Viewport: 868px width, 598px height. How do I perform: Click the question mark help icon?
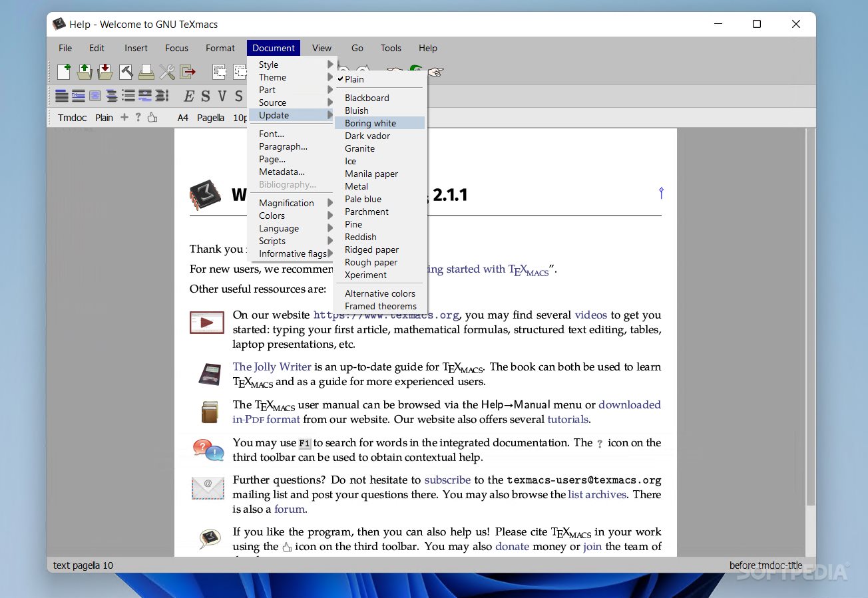coord(138,118)
